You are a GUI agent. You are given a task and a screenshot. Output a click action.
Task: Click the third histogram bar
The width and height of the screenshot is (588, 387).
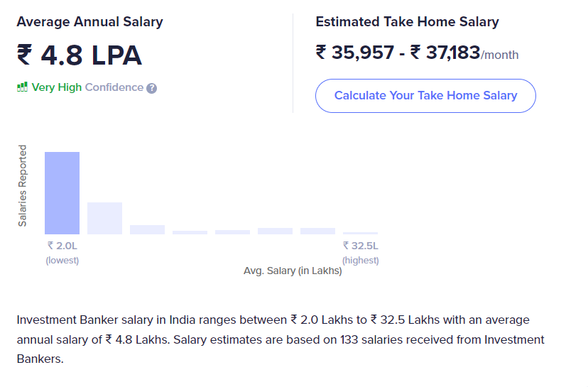[147, 229]
